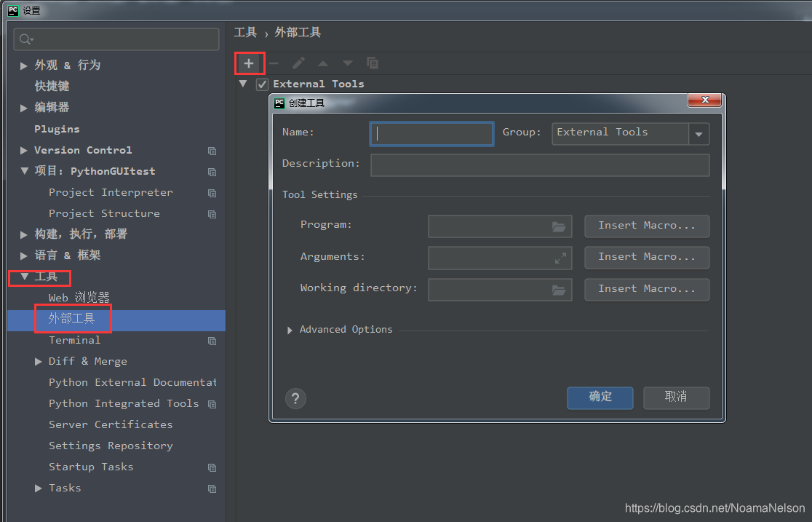812x522 pixels.
Task: Toggle the External Tools checkbox
Action: (263, 84)
